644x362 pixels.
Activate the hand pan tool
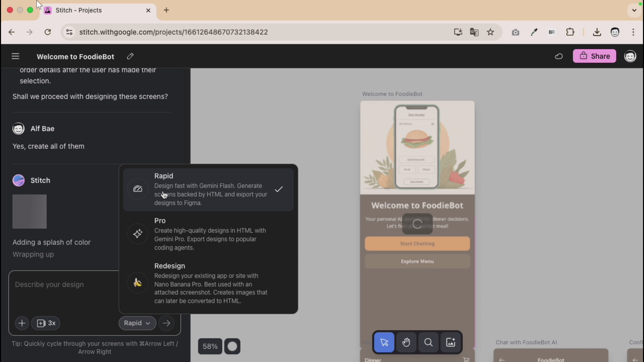[406, 342]
